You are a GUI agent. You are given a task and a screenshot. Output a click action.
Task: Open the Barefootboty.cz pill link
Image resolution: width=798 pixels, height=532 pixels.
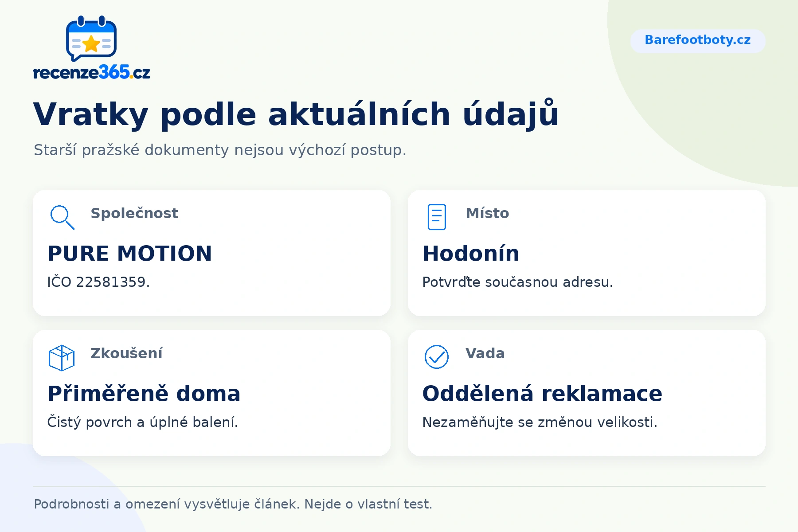coord(698,40)
